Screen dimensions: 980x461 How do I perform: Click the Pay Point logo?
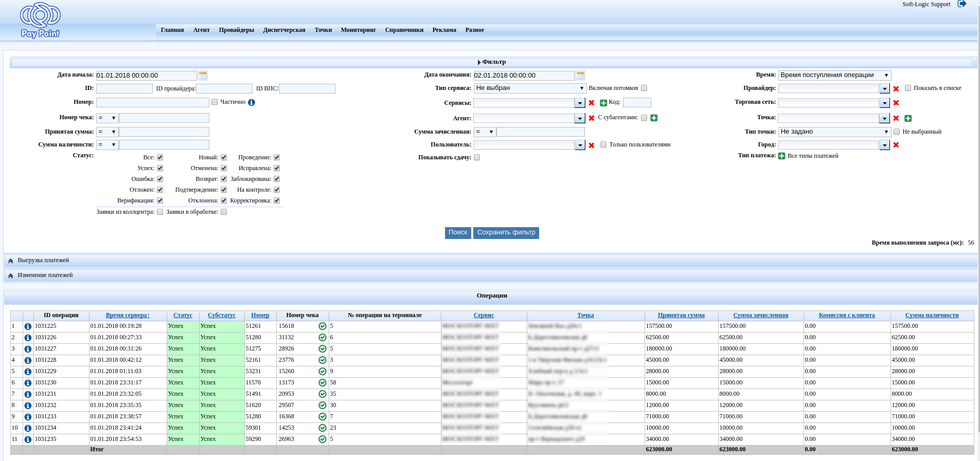click(x=40, y=21)
